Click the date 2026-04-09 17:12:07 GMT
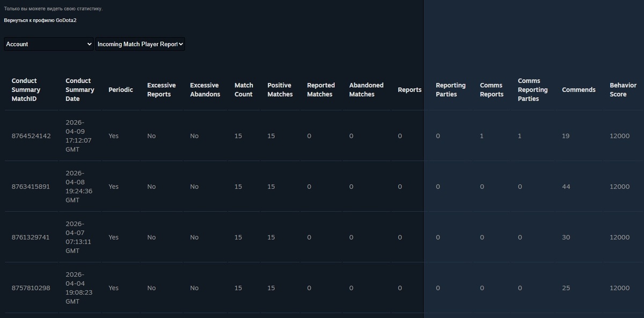 (78, 136)
